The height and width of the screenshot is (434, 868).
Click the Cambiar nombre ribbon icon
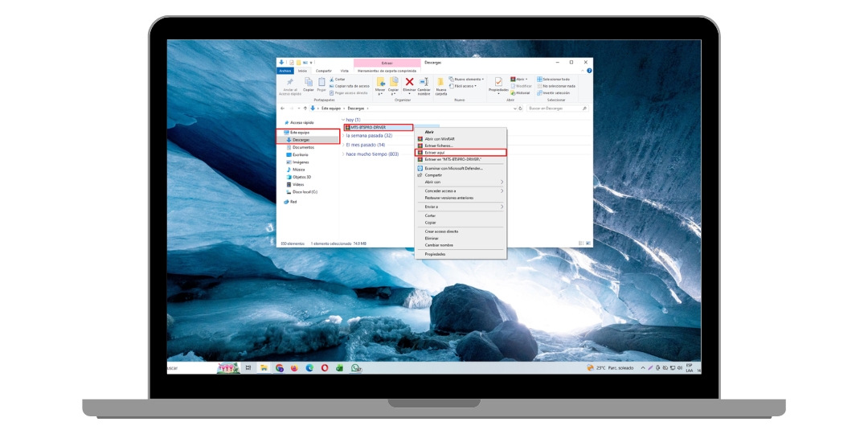[x=424, y=84]
